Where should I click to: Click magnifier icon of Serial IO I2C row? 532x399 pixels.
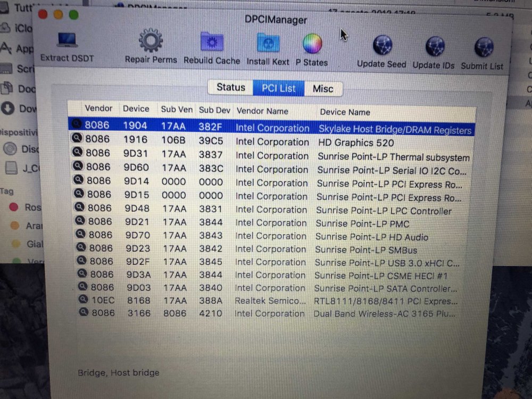(78, 165)
